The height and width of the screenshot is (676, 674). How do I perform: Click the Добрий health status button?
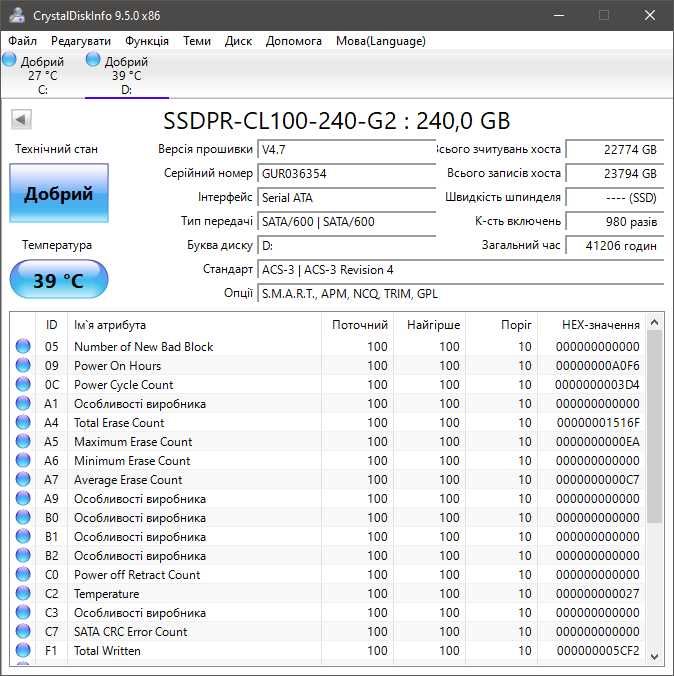click(x=59, y=193)
